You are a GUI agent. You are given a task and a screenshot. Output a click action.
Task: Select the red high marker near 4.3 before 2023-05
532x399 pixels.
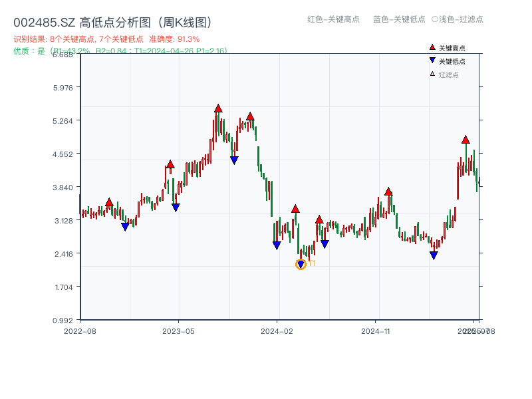(x=170, y=164)
